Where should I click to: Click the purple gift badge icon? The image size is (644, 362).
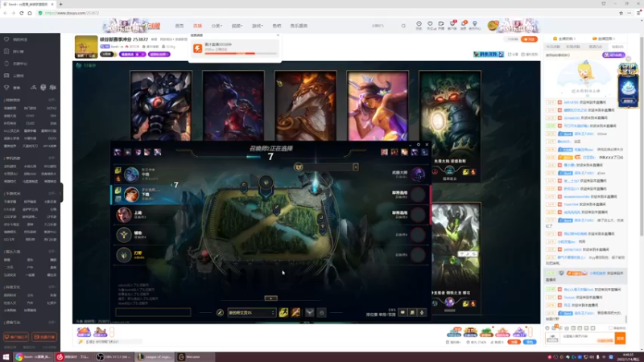point(519,331)
